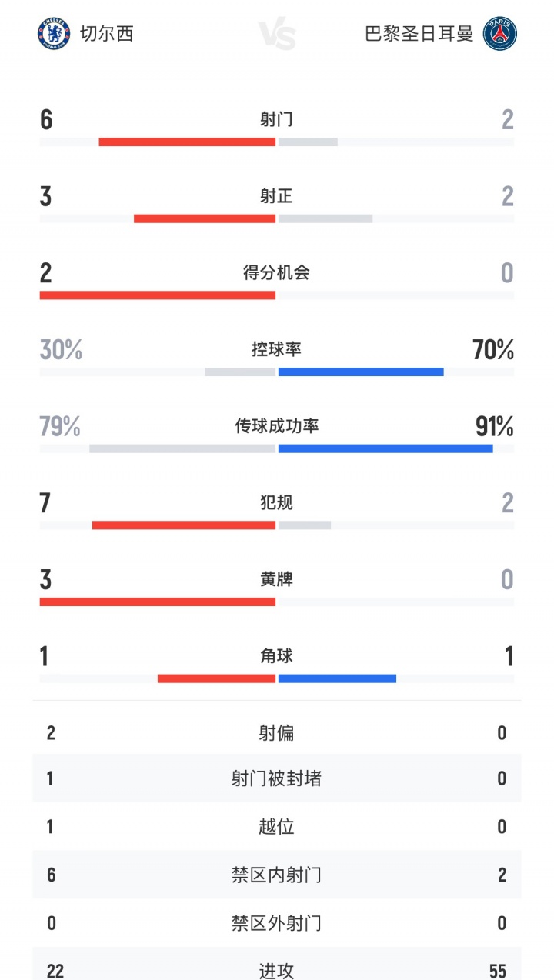Tap the 进攻 attacks row
The width and height of the screenshot is (554, 980).
coord(276,970)
